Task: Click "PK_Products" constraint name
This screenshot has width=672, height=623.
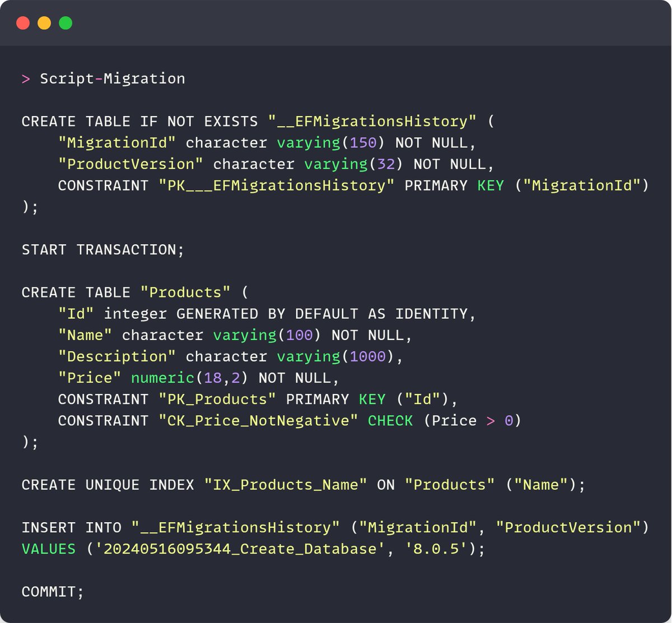Action: [x=217, y=399]
